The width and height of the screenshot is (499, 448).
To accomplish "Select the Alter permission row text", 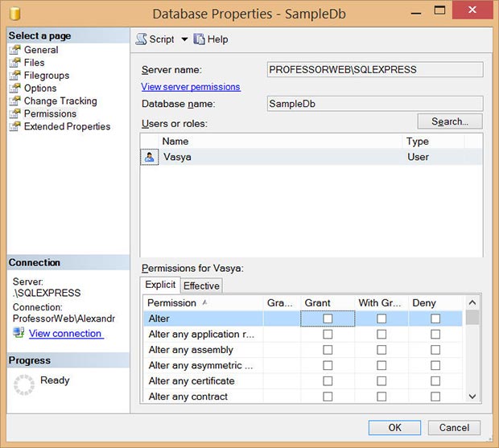I will tap(159, 319).
